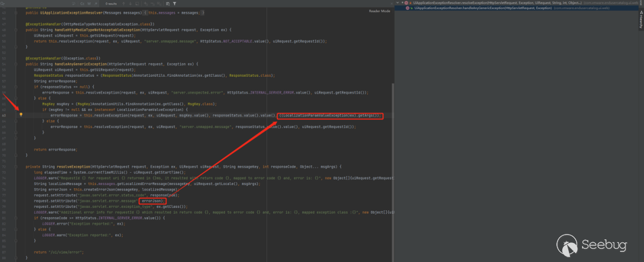Viewport: 644px width, 262px height.
Task: Click the filter search results funnel icon
Action: pyautogui.click(x=174, y=3)
